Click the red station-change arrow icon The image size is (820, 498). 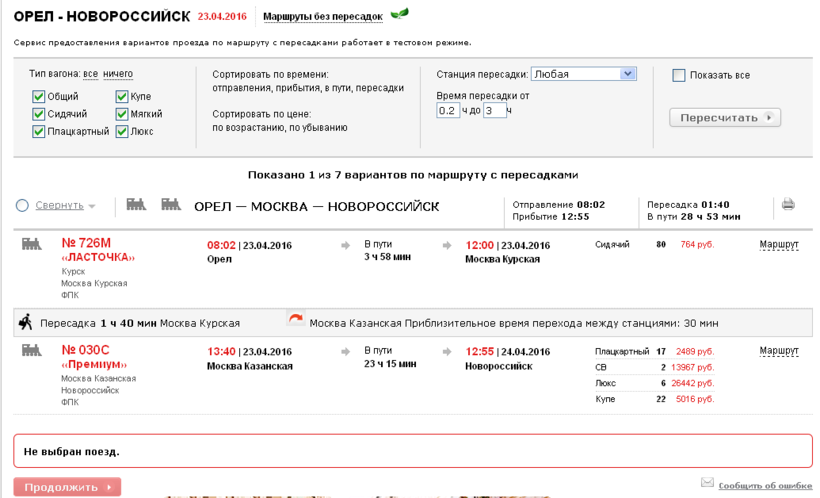295,320
